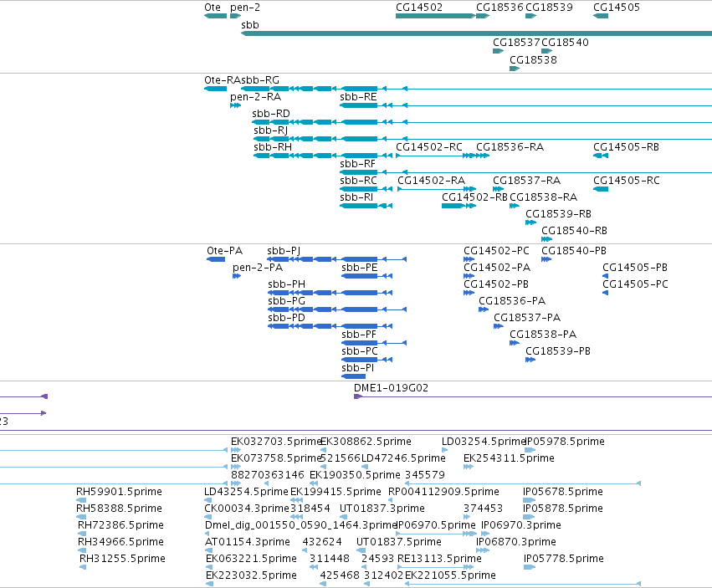Select the CG14502 gene bar
The height and width of the screenshot is (588, 712).
(x=435, y=16)
